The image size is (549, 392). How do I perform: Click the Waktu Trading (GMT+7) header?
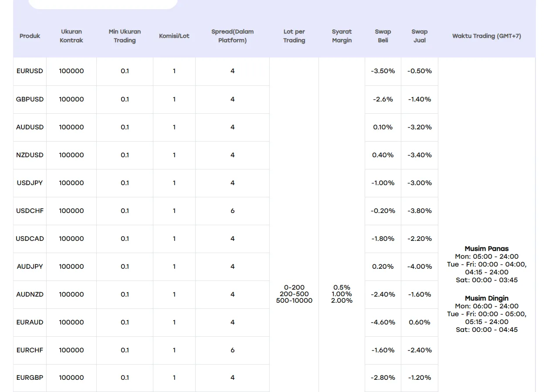[487, 36]
